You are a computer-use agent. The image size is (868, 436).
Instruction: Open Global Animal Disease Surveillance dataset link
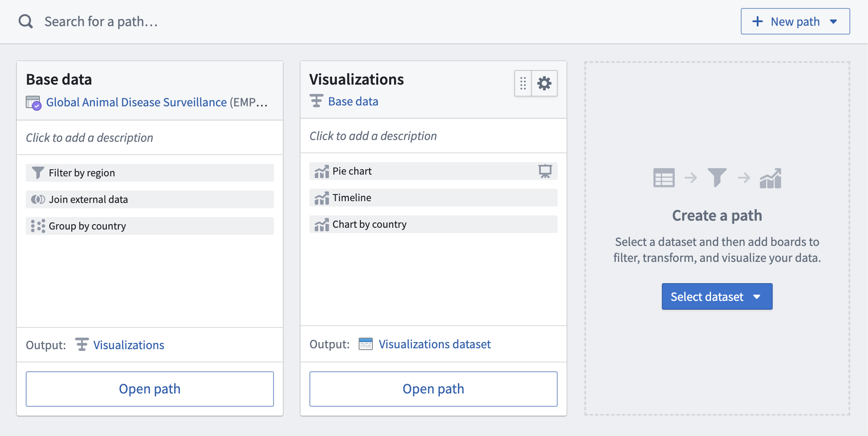coord(137,102)
